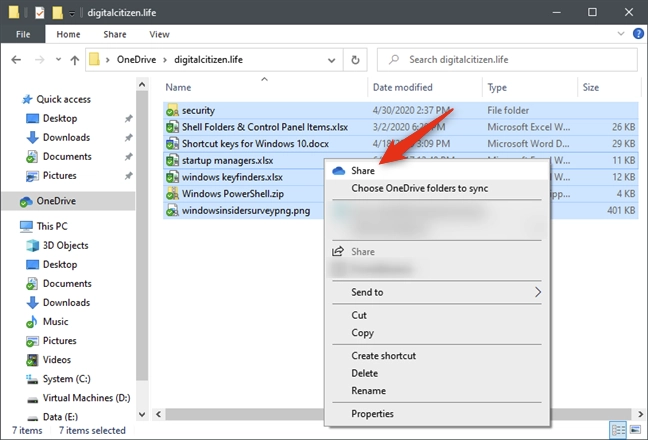Select Cut from the context menu
Screen dimensions: 648x440
tap(437, 315)
